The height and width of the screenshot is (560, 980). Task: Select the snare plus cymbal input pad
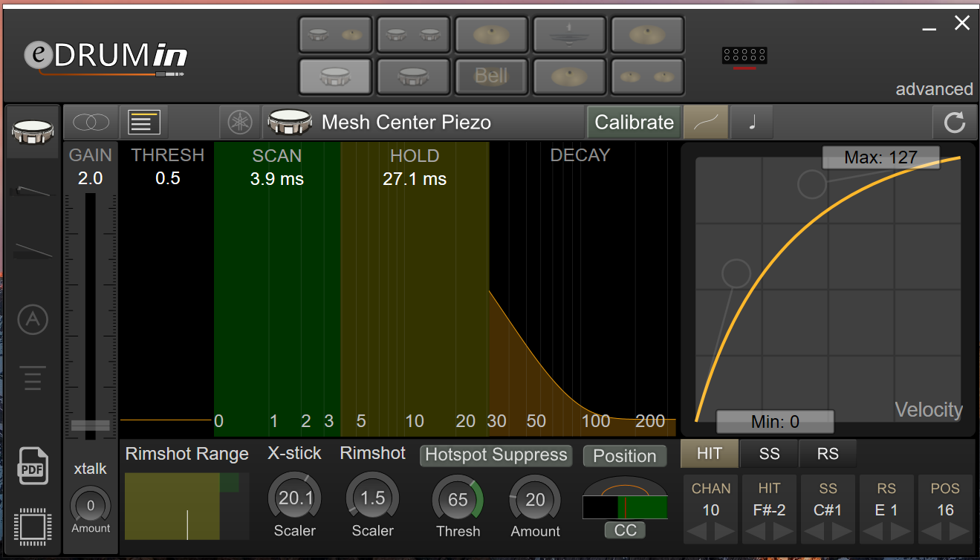coord(335,35)
